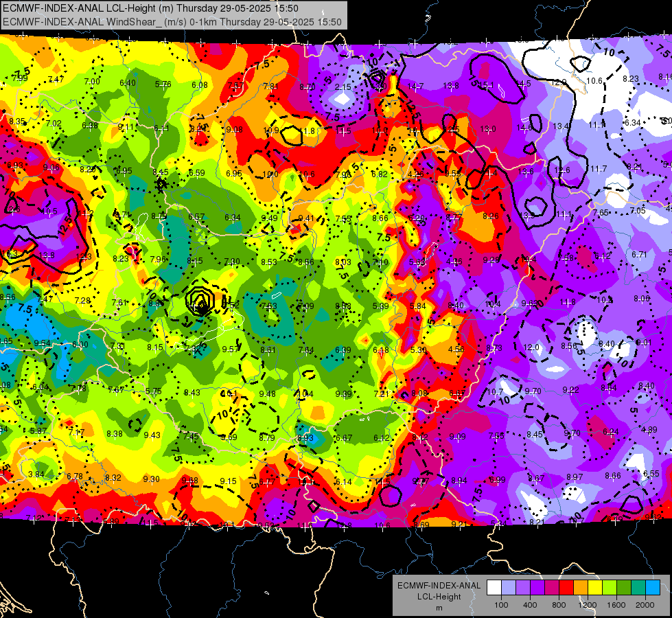The width and height of the screenshot is (672, 618).
Task: Click the wind shear value 11.7
Action: [x=599, y=169]
